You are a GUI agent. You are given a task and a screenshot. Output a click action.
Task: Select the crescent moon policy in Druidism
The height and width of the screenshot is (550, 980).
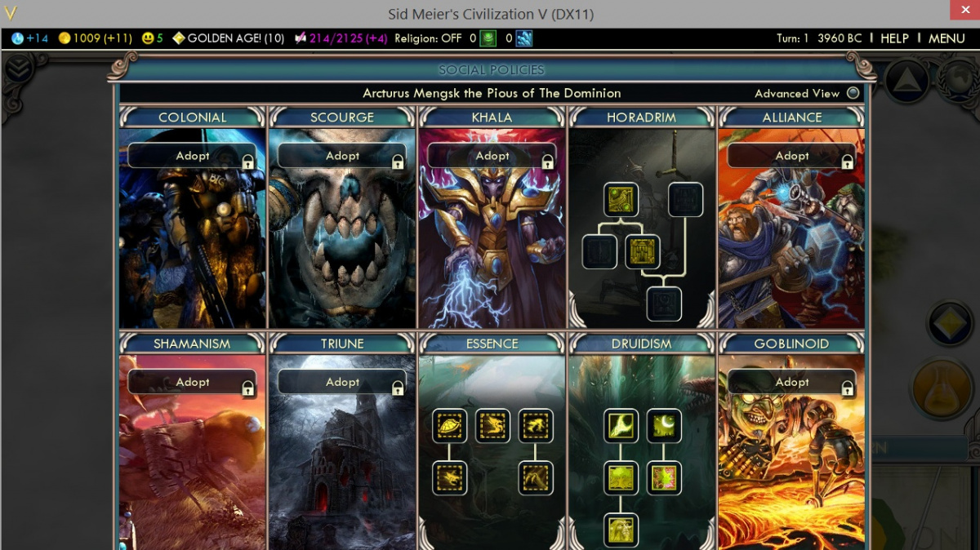click(x=664, y=426)
